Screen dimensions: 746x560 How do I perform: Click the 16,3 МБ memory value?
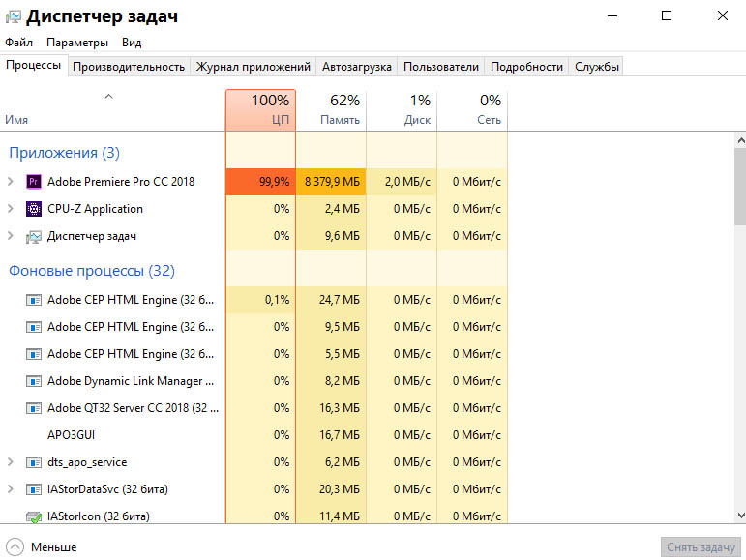pos(340,408)
